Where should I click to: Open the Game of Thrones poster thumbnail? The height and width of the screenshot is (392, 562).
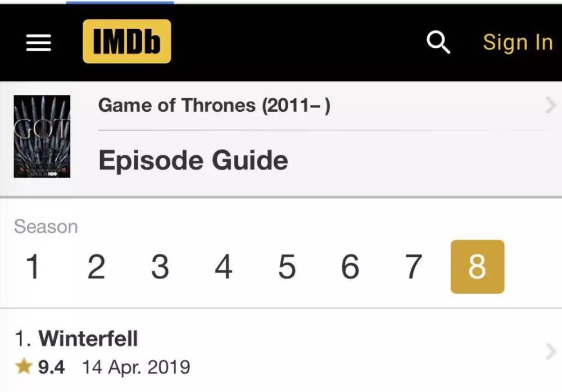[42, 136]
